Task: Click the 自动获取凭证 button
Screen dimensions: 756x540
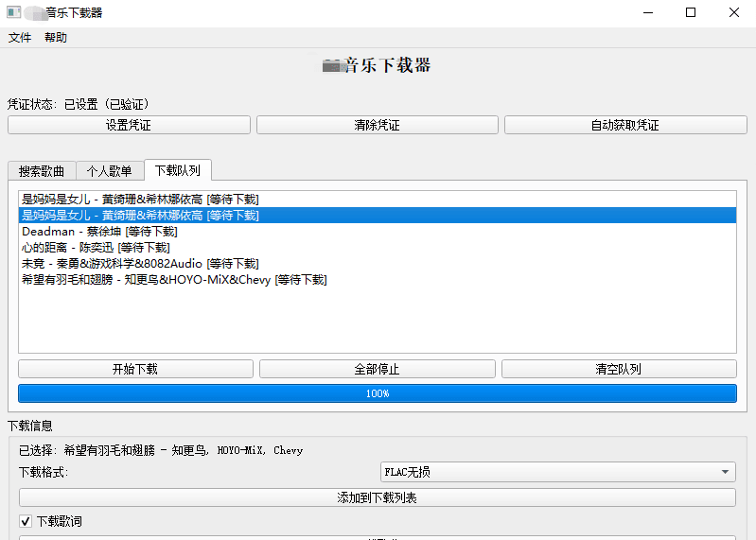Action: (625, 125)
